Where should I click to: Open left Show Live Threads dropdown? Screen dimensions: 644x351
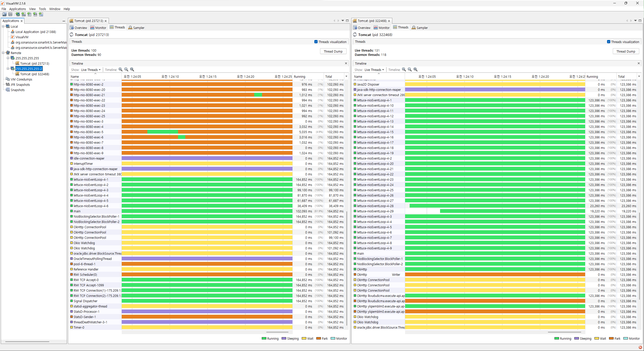point(91,70)
